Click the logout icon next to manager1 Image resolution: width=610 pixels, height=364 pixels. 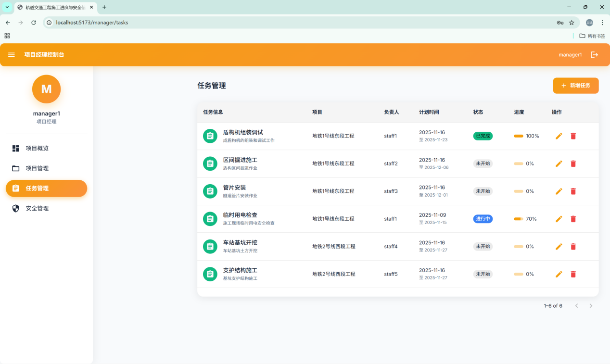[x=595, y=54]
